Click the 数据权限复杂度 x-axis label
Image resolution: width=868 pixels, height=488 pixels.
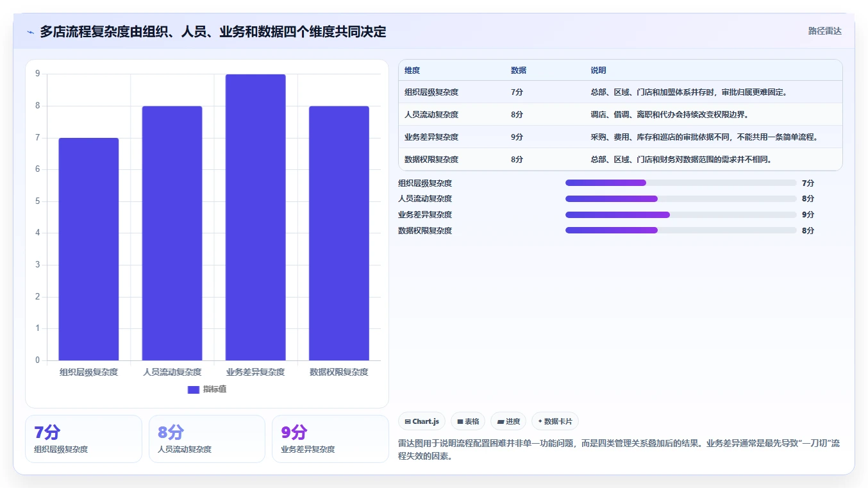coord(339,372)
